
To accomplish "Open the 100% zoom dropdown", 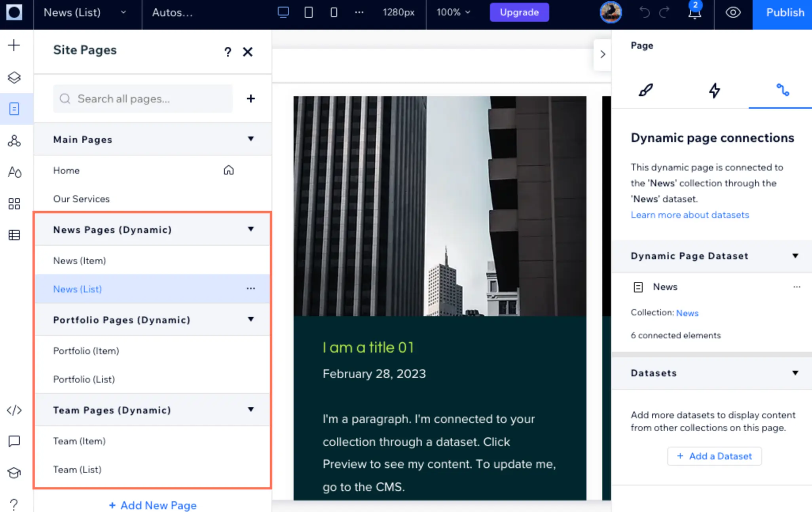I will pos(453,12).
